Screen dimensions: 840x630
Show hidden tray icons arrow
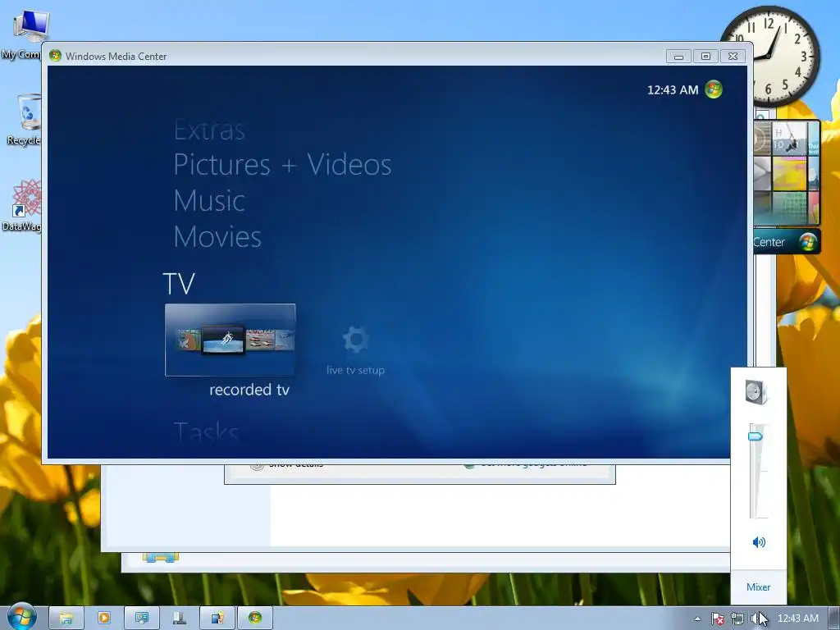(697, 619)
